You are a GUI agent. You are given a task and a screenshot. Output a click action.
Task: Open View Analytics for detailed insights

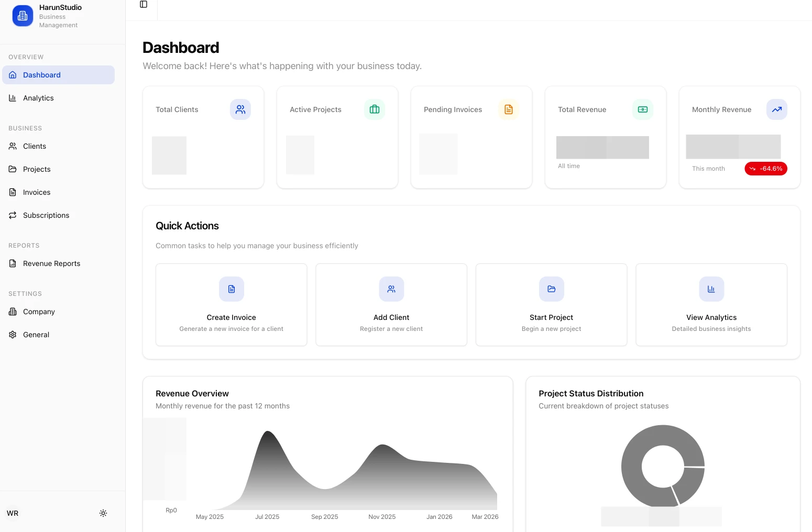(711, 304)
